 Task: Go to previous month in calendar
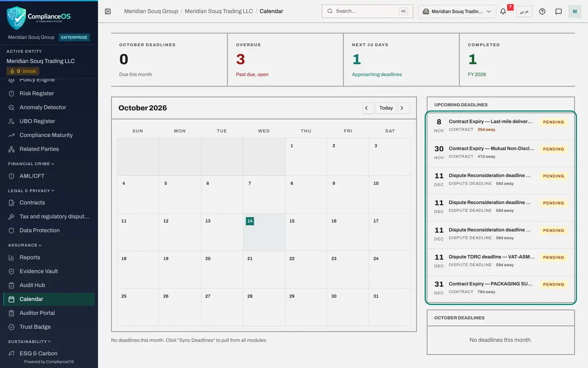tap(368, 108)
